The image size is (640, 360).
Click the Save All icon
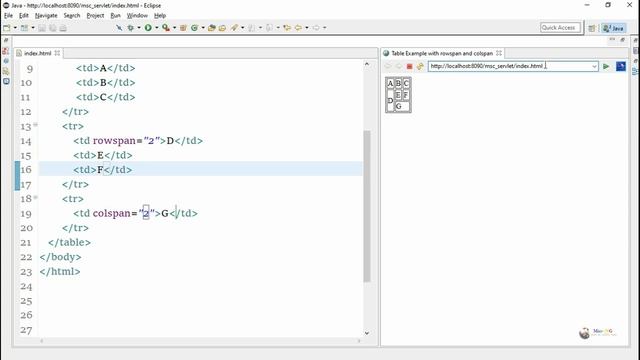pyautogui.click(x=53, y=28)
